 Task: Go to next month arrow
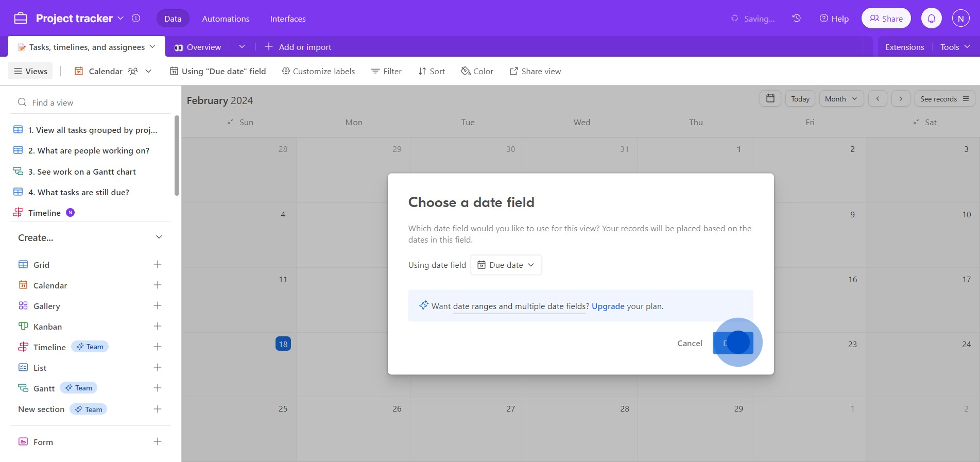point(901,98)
